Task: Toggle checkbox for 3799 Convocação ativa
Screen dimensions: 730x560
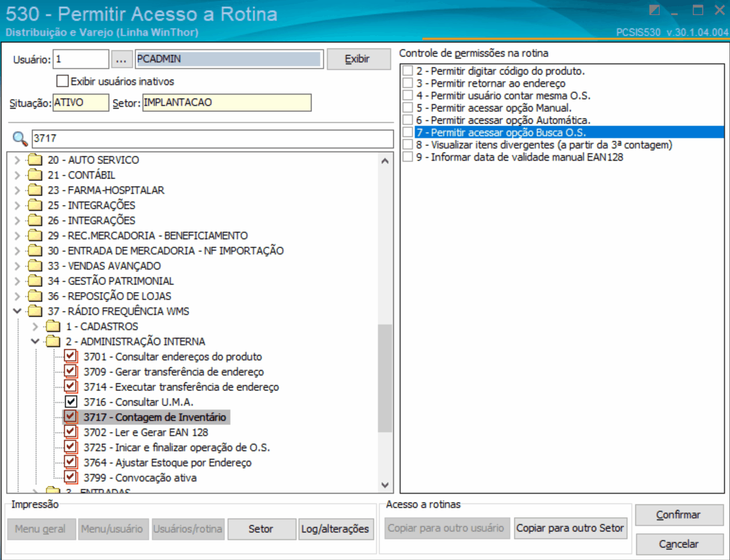Action: (x=71, y=477)
